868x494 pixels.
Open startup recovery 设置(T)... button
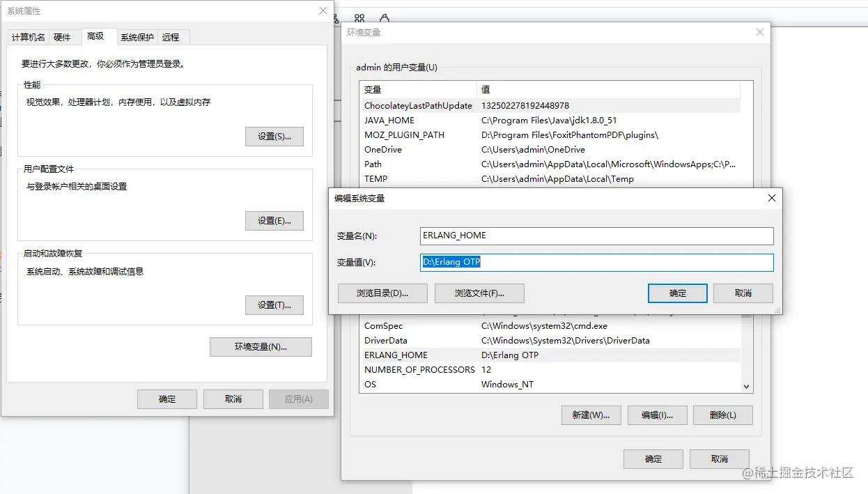point(274,305)
